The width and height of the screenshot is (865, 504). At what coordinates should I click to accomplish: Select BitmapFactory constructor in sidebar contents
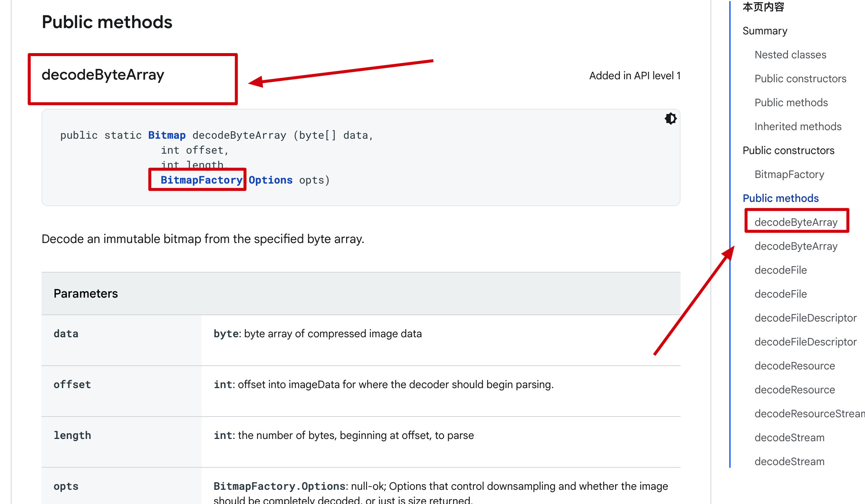pos(789,174)
